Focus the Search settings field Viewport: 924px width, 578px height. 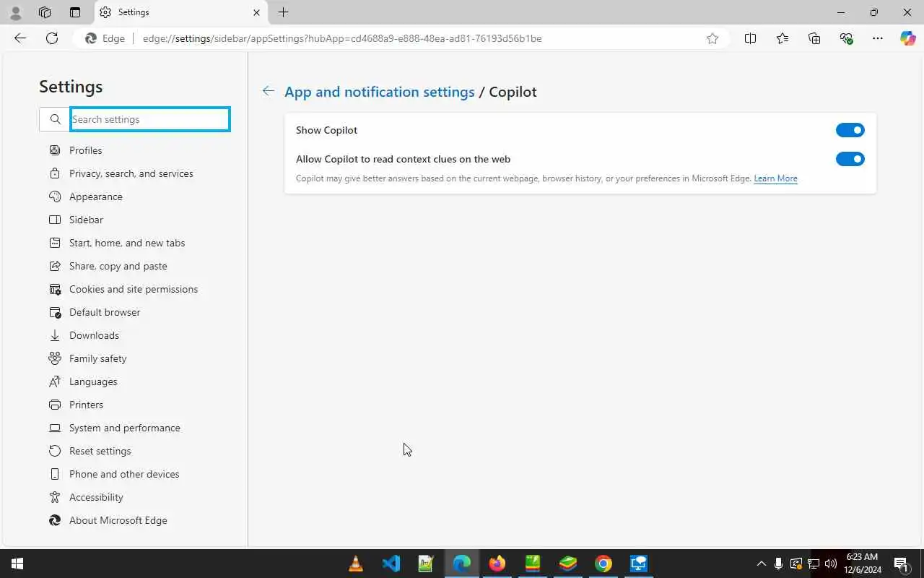click(150, 119)
